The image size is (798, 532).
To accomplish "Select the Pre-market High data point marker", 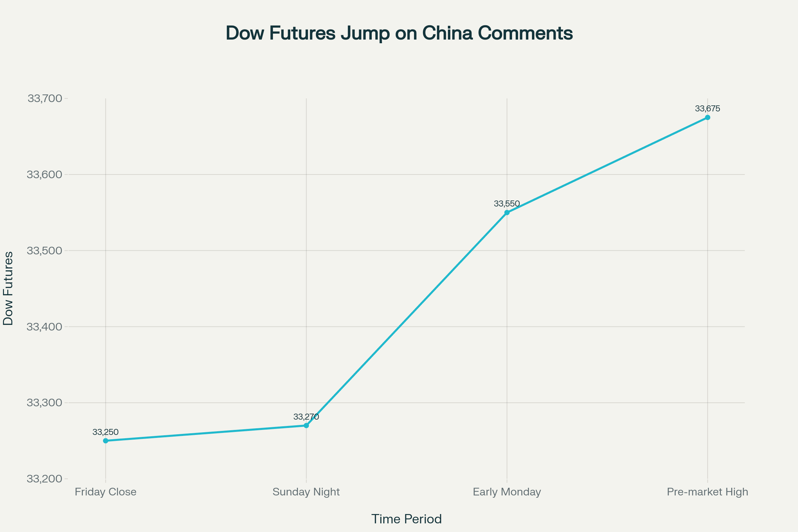I will [x=708, y=117].
